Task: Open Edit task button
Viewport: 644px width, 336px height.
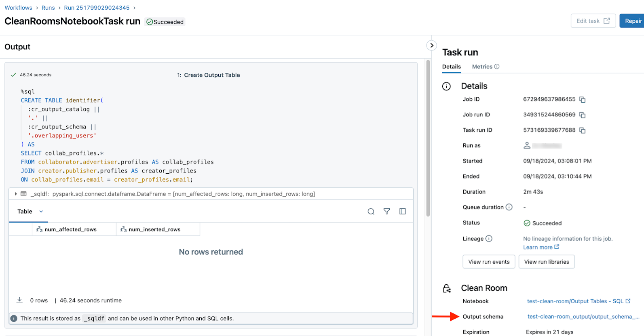Action: coord(593,21)
